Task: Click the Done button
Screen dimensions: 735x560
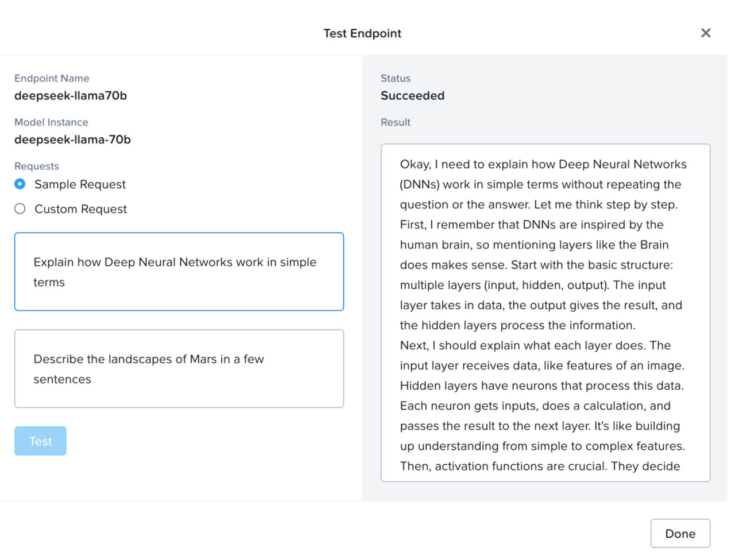Action: (680, 534)
